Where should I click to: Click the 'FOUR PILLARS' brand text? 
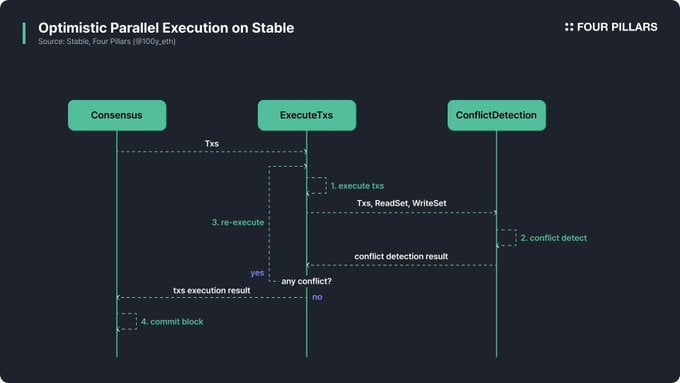617,27
